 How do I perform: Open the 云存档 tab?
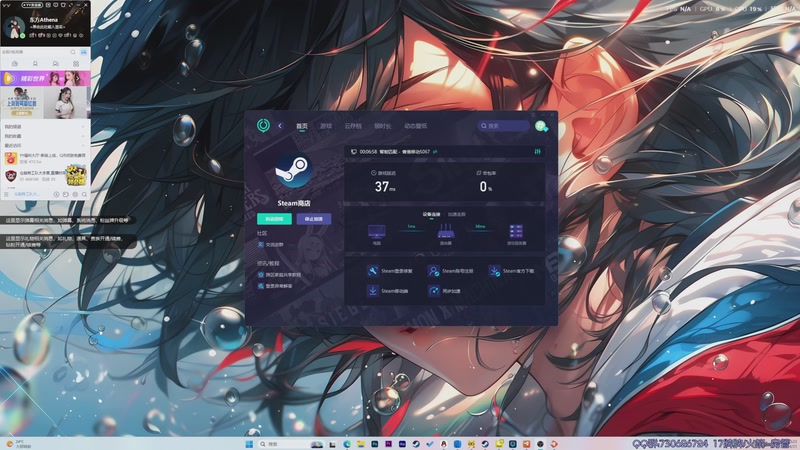pyautogui.click(x=353, y=126)
